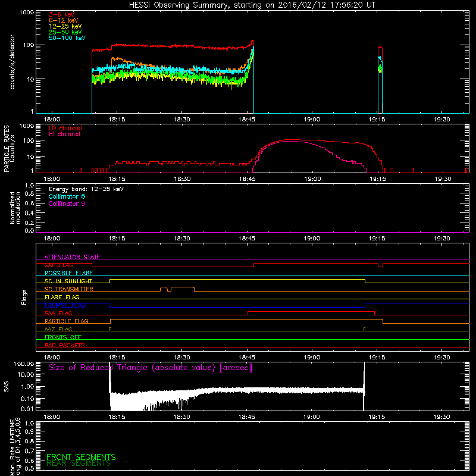
Task: Click the 18:30 tick under the modulation plot
Action: (182, 239)
